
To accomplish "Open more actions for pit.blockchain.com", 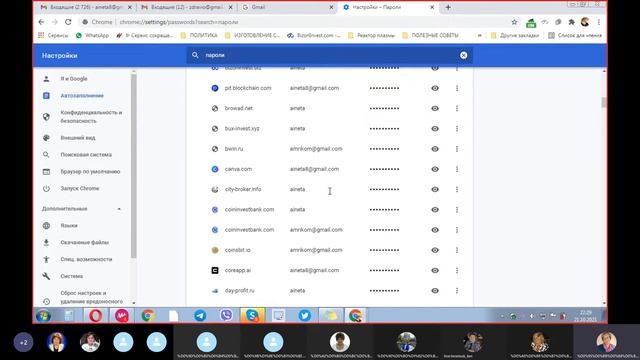I will 457,88.
